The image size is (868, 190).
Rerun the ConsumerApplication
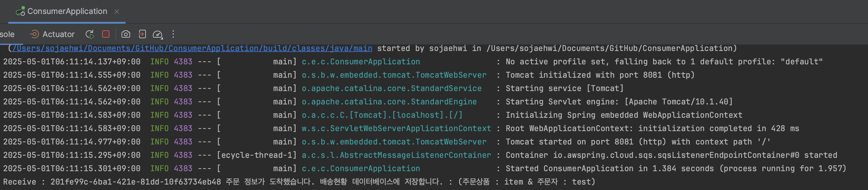tap(90, 34)
